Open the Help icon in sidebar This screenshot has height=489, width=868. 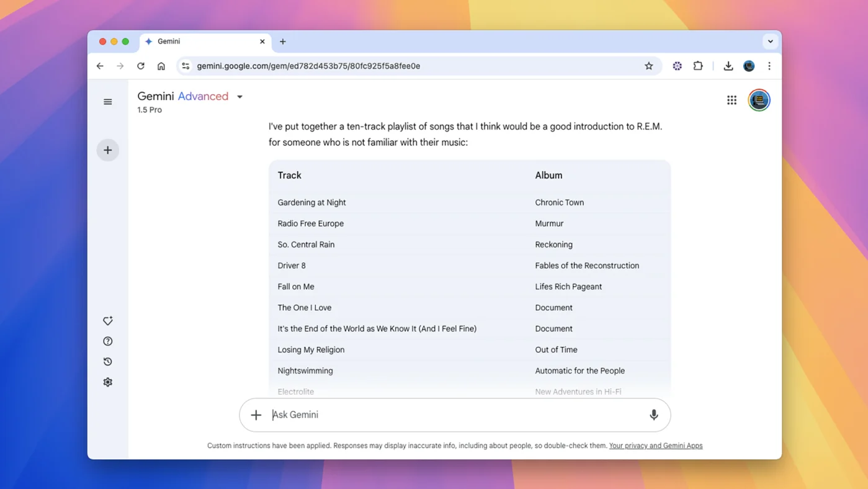pos(108,341)
